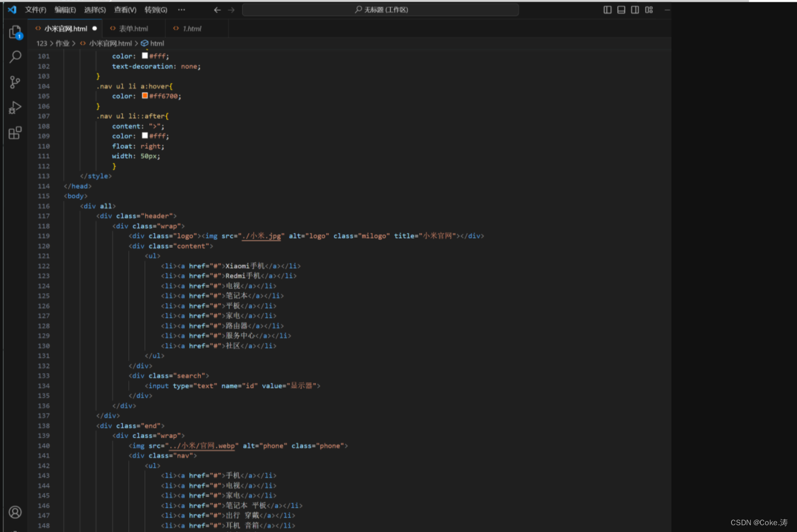This screenshot has height=532, width=797.
Task: Click the 服务中心 list item line
Action: [x=226, y=336]
